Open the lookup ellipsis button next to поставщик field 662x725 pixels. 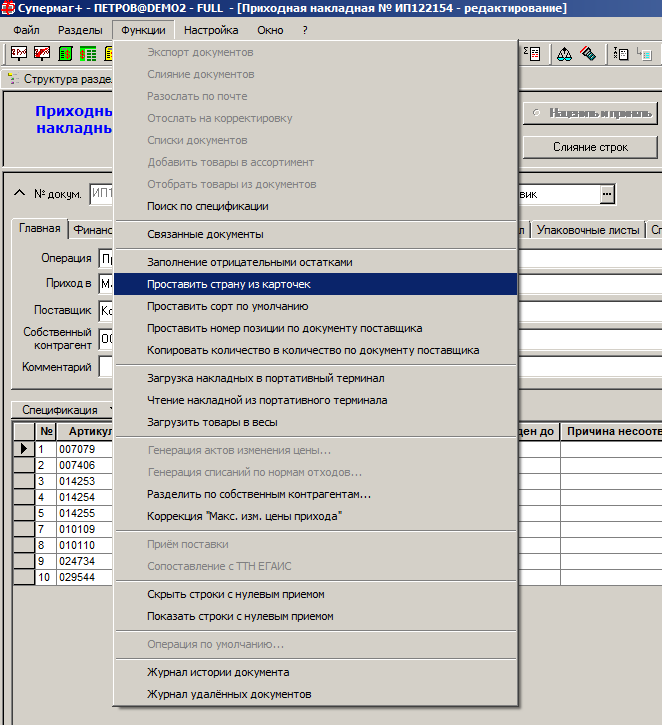click(x=607, y=194)
